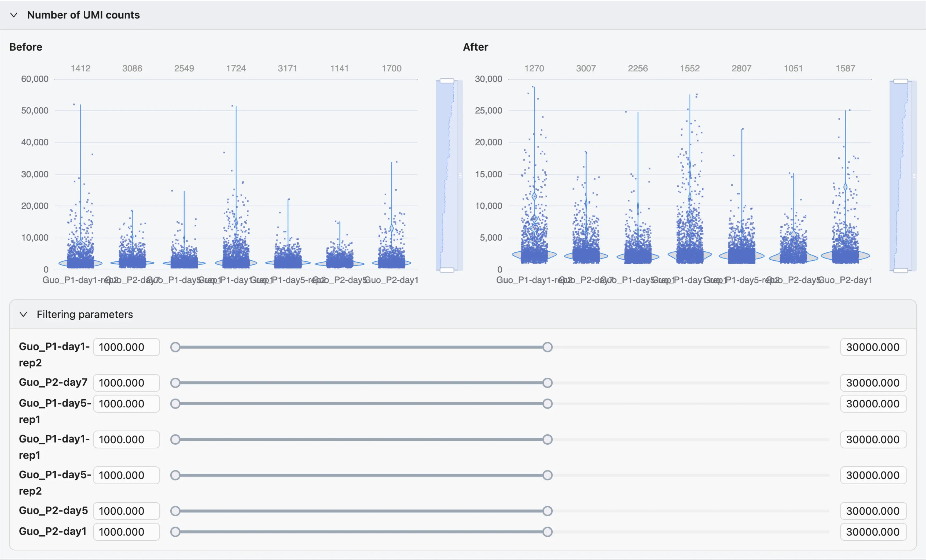Click top handle of Before chart zoom bar
The image size is (926, 560).
click(447, 81)
